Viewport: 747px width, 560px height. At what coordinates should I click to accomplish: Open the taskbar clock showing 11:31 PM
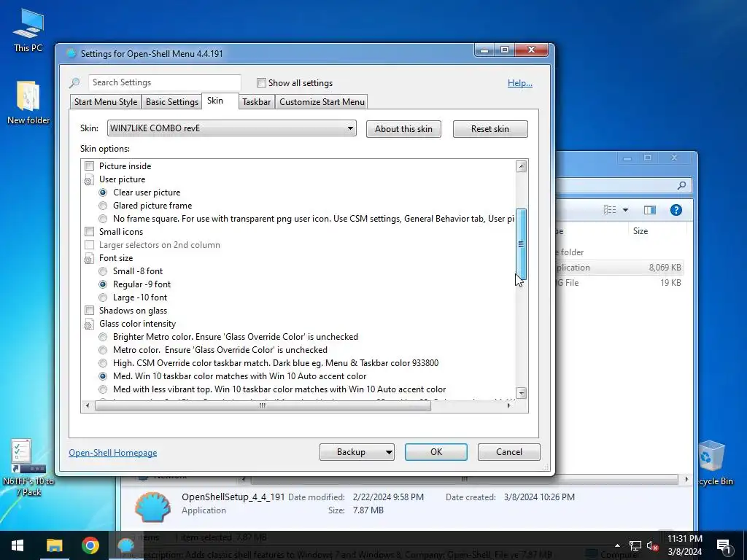[684, 545]
